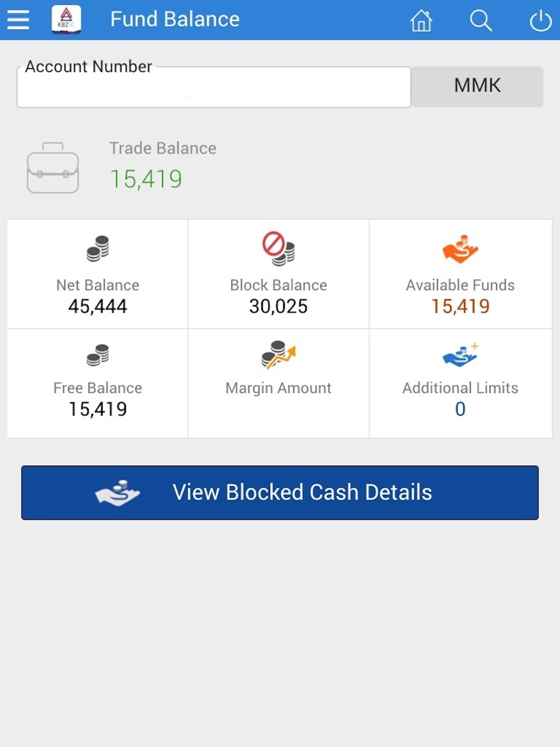This screenshot has height=747, width=560.
Task: Tap the Block Balance prohibited coins icon
Action: [x=278, y=248]
